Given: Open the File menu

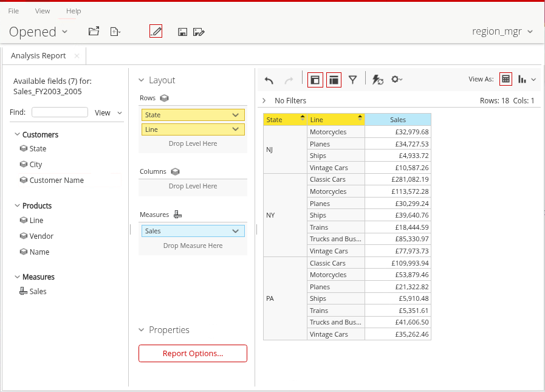Looking at the screenshot, I should coord(13,11).
